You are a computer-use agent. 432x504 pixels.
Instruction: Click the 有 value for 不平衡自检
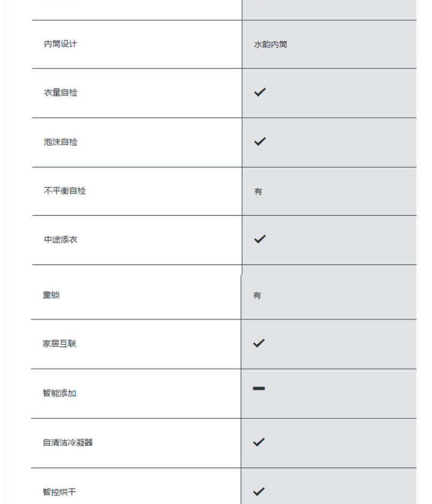coord(258,191)
